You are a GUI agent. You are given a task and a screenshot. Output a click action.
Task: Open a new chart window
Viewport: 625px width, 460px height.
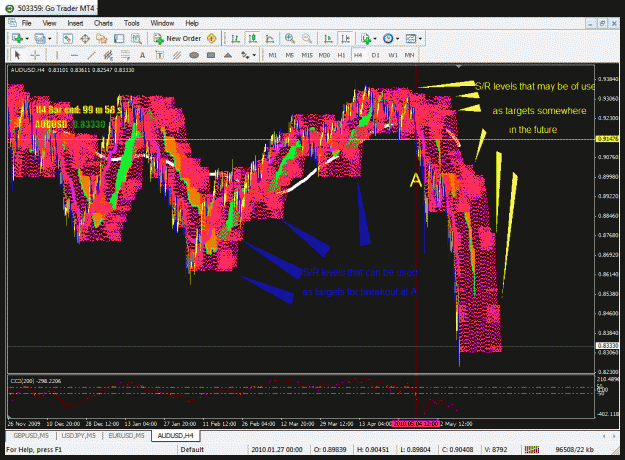tap(17, 39)
